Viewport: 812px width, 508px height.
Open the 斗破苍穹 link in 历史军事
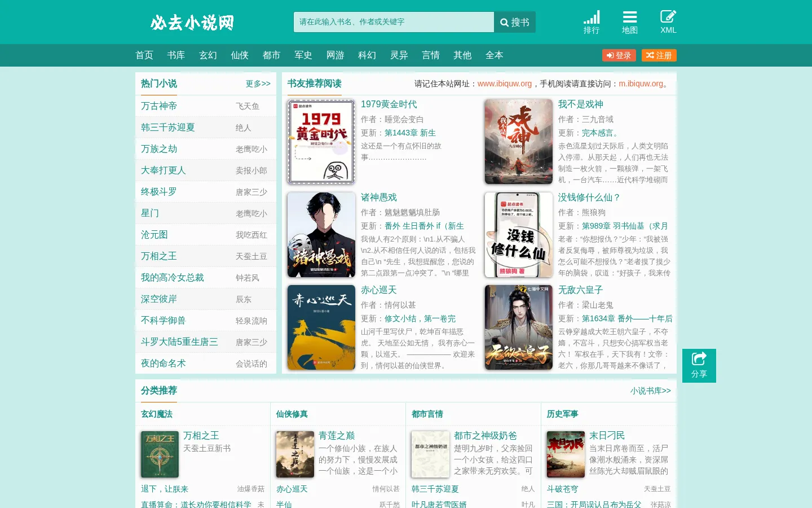(x=562, y=489)
